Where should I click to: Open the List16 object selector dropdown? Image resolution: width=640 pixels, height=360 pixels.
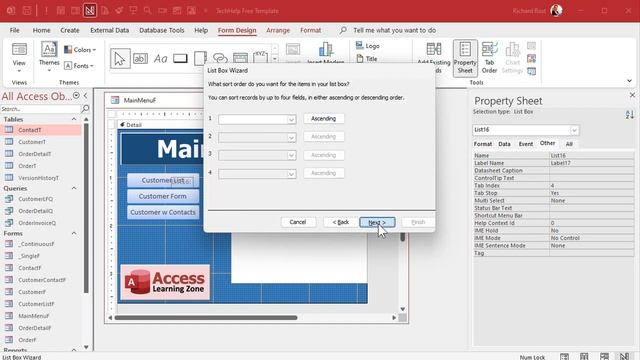(574, 130)
